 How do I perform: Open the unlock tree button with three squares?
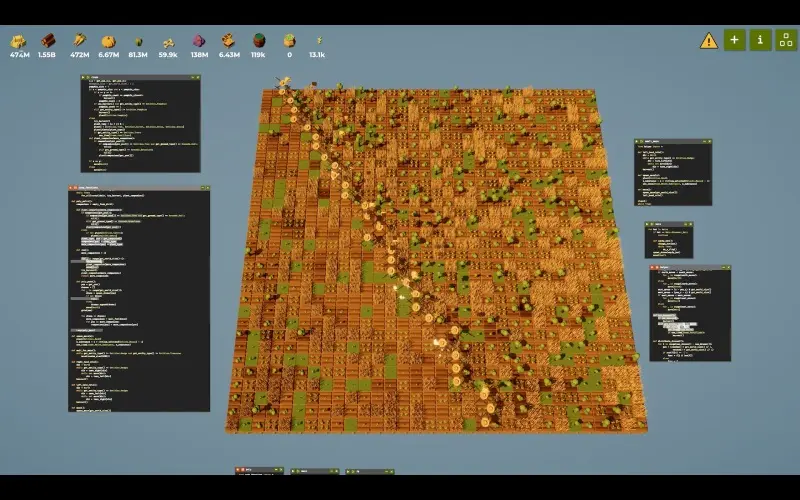click(785, 41)
